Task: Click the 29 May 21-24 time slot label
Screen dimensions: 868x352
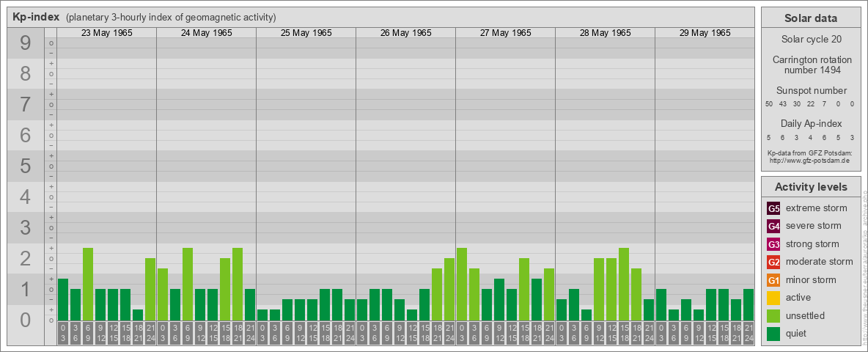Action: tap(749, 334)
